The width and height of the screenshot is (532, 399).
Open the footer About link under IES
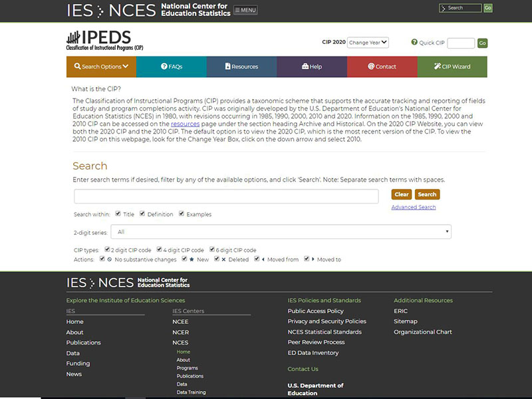coord(74,332)
